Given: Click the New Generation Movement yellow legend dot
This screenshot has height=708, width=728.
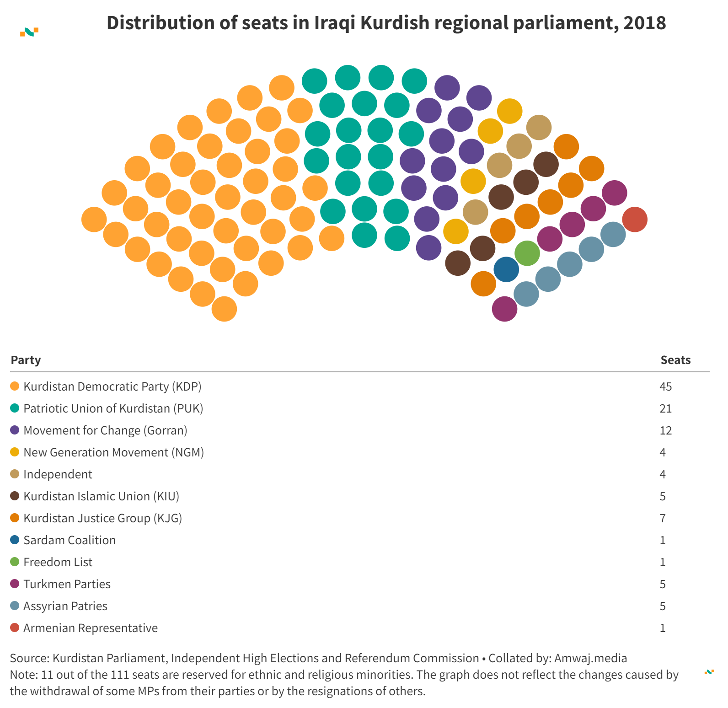Looking at the screenshot, I should (15, 452).
